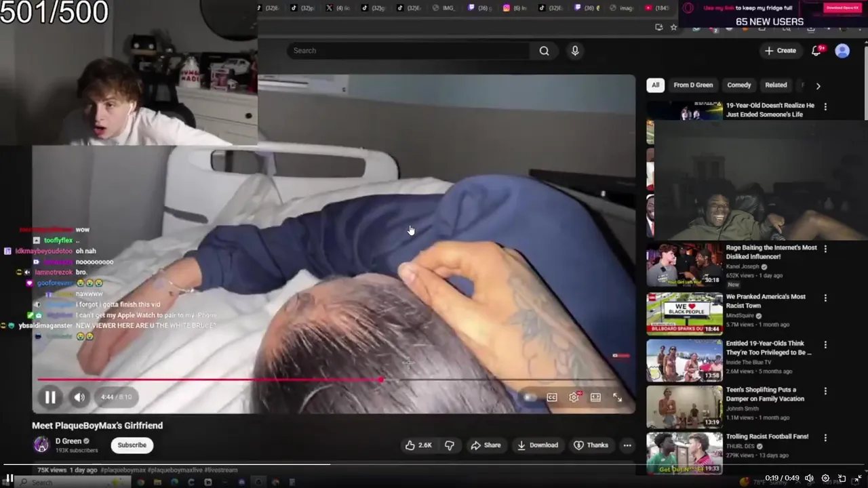
Task: Switch to the YouTube browser tab
Action: pos(658,8)
